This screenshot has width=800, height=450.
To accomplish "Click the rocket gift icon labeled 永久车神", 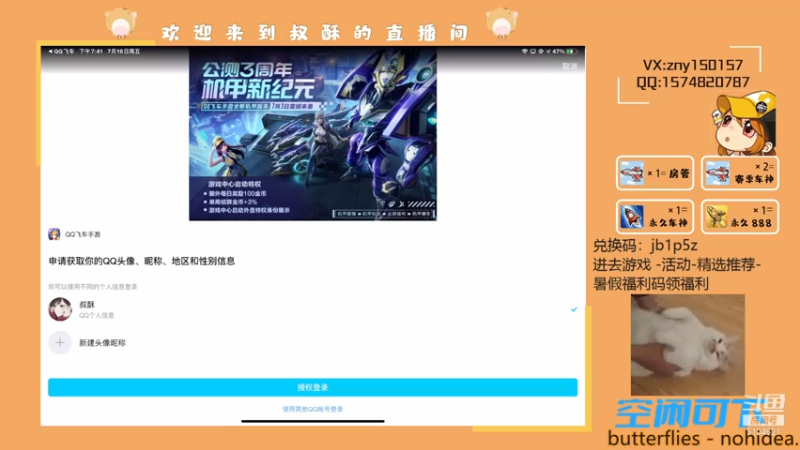I will (x=632, y=217).
